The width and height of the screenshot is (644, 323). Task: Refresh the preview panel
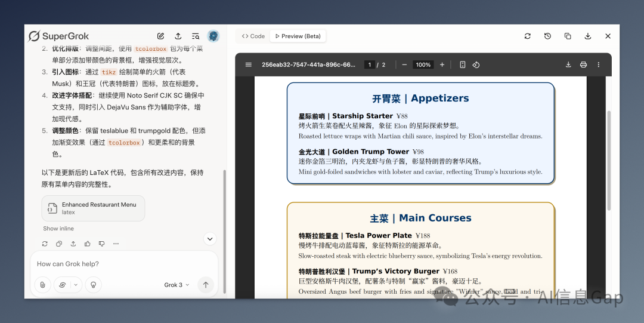click(527, 36)
